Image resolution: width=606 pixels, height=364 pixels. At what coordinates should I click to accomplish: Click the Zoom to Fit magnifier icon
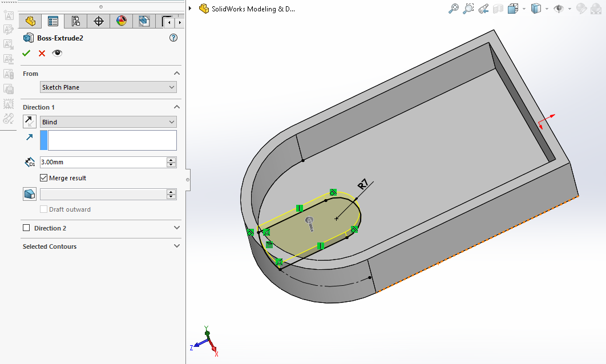click(454, 9)
